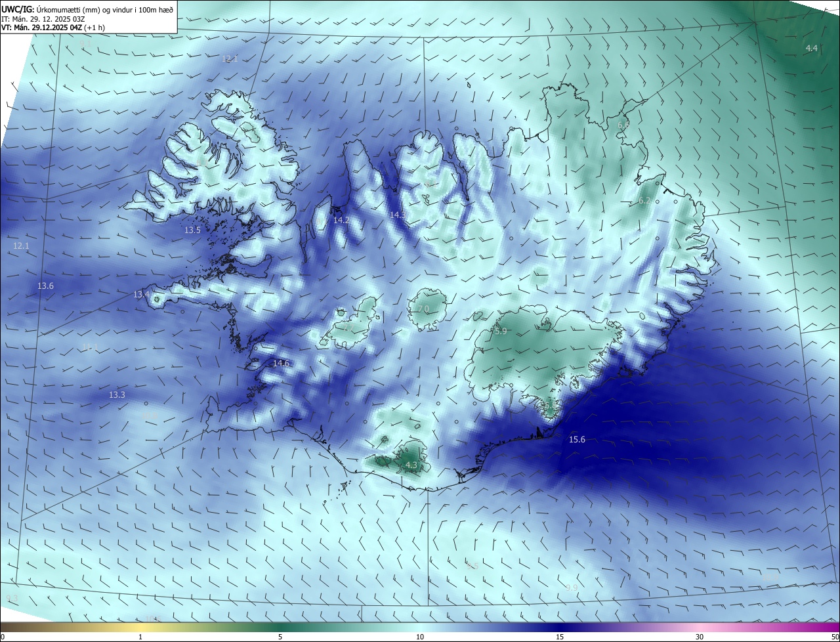The width and height of the screenshot is (840, 642).
Task: Click the colorbar tick label 10
Action: [x=420, y=637]
